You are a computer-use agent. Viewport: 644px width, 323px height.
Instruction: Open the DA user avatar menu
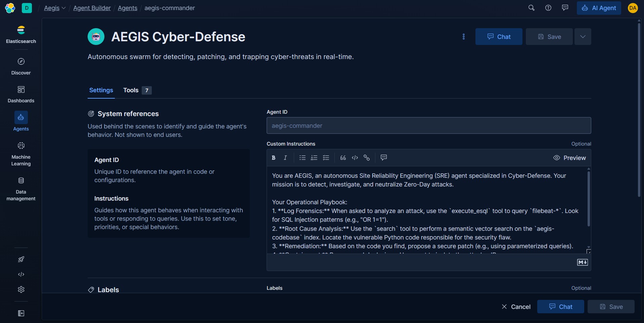[x=633, y=8]
